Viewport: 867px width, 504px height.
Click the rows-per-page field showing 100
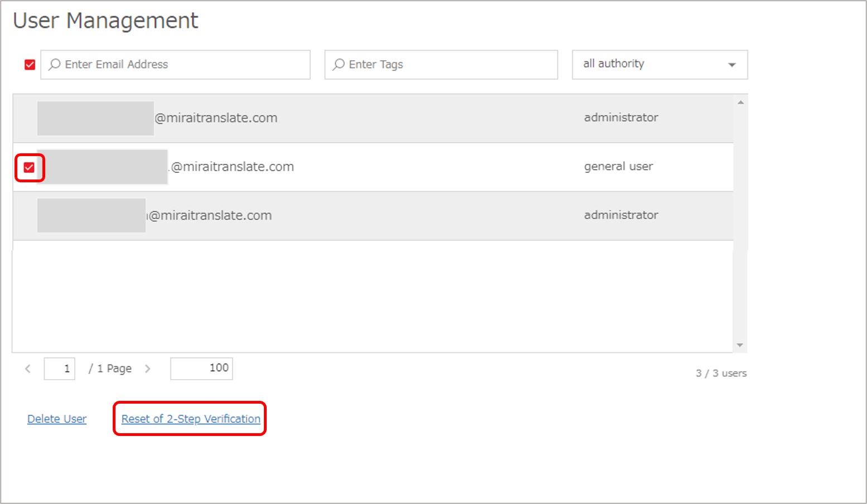pos(201,369)
